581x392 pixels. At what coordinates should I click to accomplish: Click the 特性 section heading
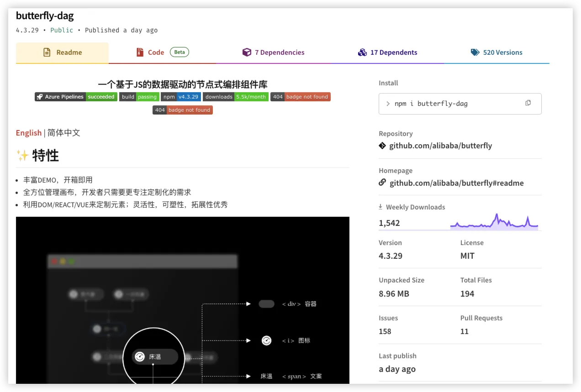46,156
